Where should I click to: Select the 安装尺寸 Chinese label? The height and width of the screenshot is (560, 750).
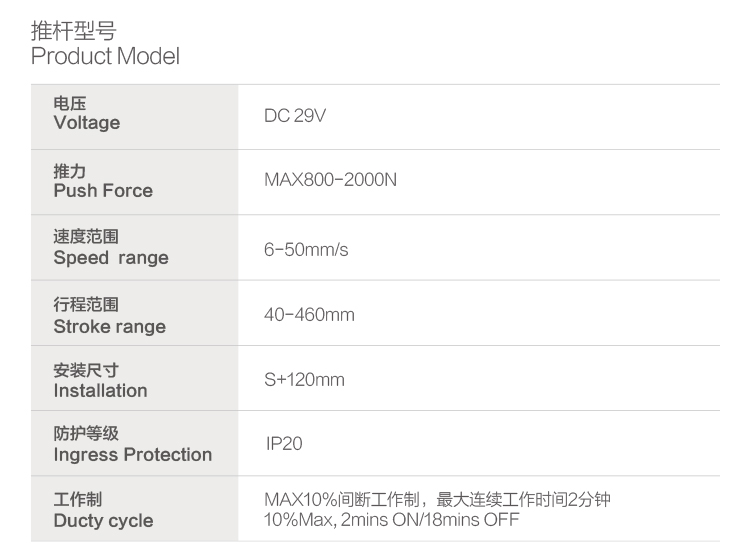click(x=86, y=370)
